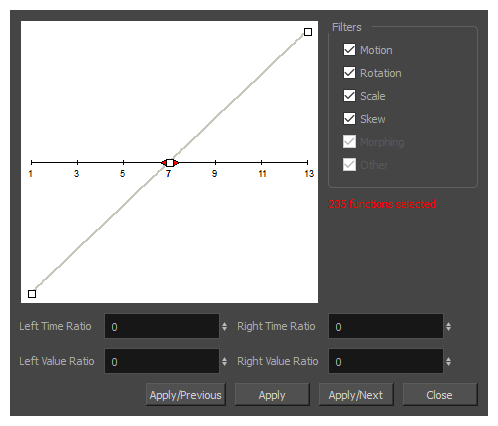Viewport: 498px width, 426px height.
Task: Click the Left Value Ratio stepper arrows
Action: (224, 361)
